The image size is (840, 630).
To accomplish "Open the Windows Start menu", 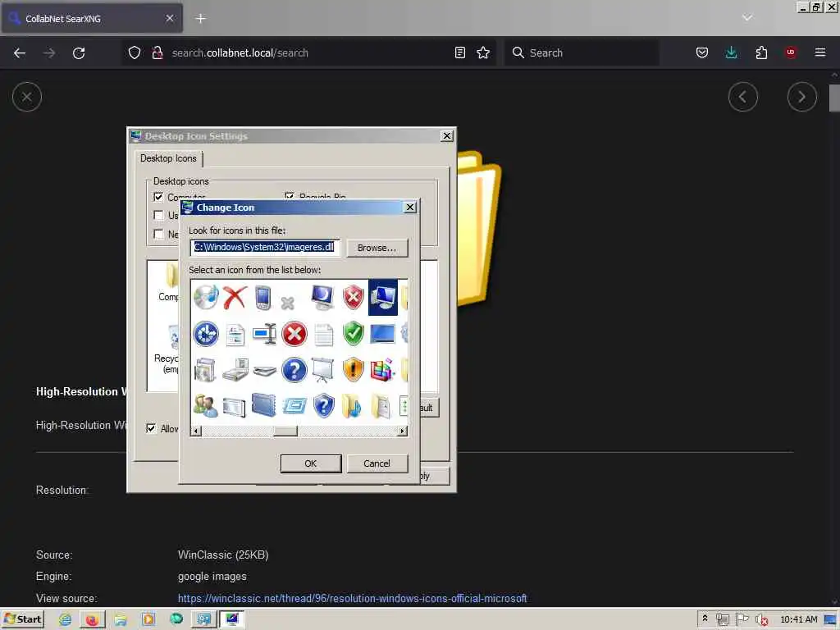I will (x=23, y=619).
